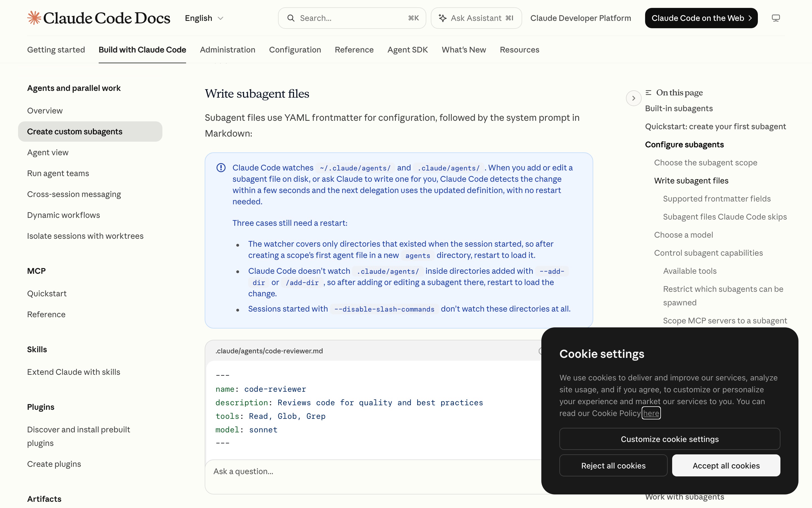Switch to the Getting started tab

click(56, 50)
